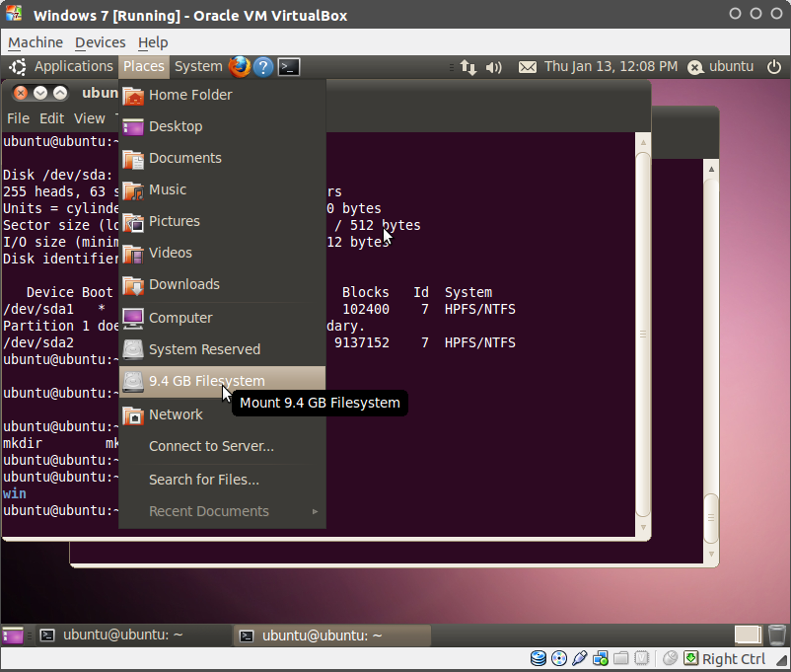The height and width of the screenshot is (672, 791).
Task: Switch to first ubuntu@ubuntu taskbar entry
Action: pos(133,635)
